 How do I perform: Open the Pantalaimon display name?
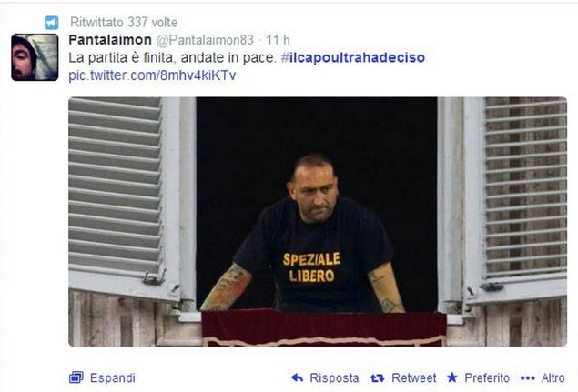110,40
